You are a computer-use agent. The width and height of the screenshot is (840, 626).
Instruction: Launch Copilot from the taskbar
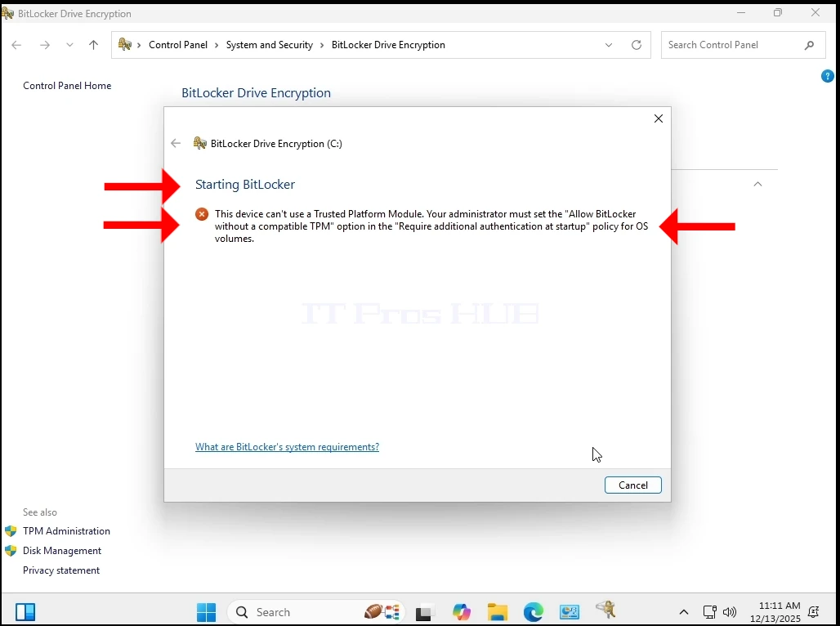pos(461,612)
